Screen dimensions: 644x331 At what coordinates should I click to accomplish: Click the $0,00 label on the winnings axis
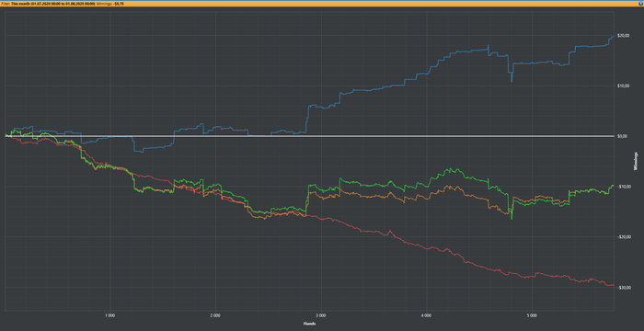(x=622, y=136)
